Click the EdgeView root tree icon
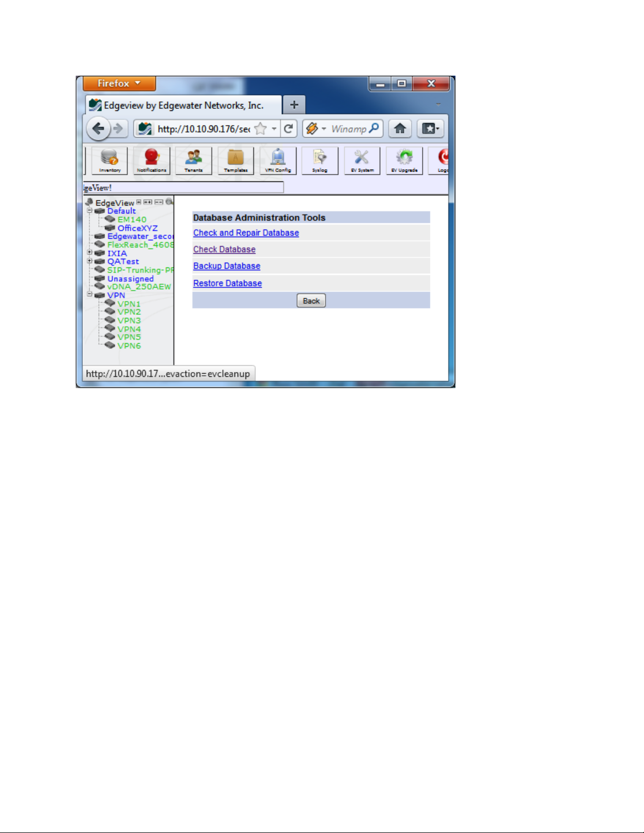644x833 pixels. pos(89,202)
